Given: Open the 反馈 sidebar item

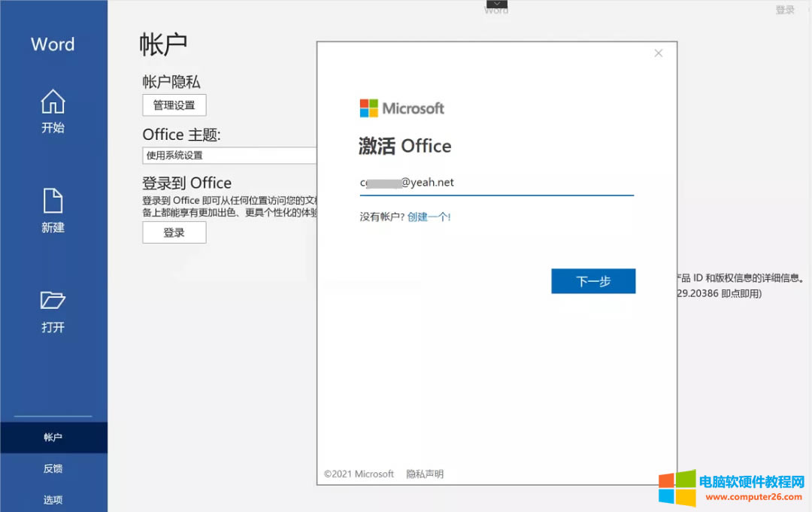Looking at the screenshot, I should (x=53, y=468).
